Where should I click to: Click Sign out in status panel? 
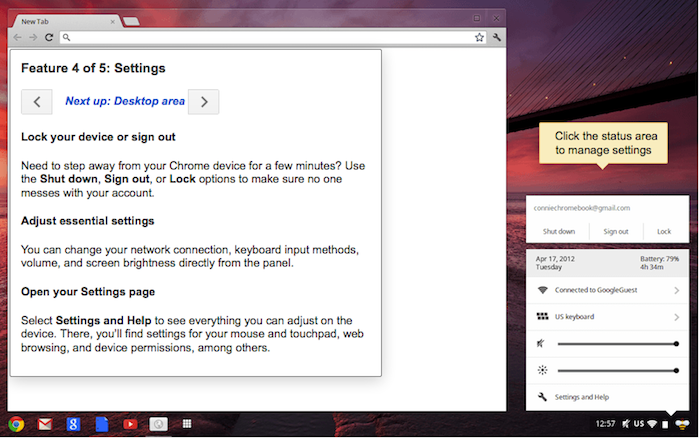tap(615, 231)
